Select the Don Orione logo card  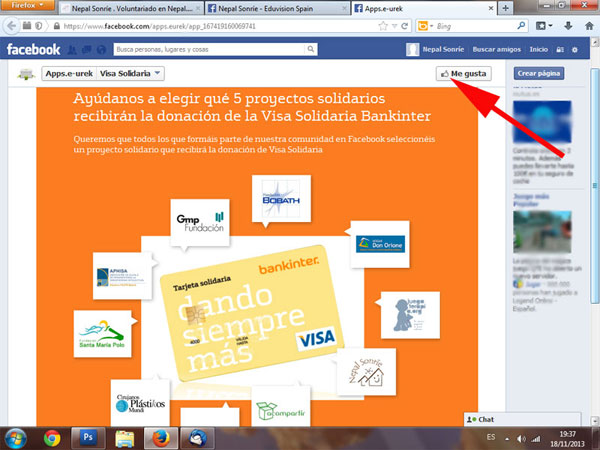[x=380, y=244]
